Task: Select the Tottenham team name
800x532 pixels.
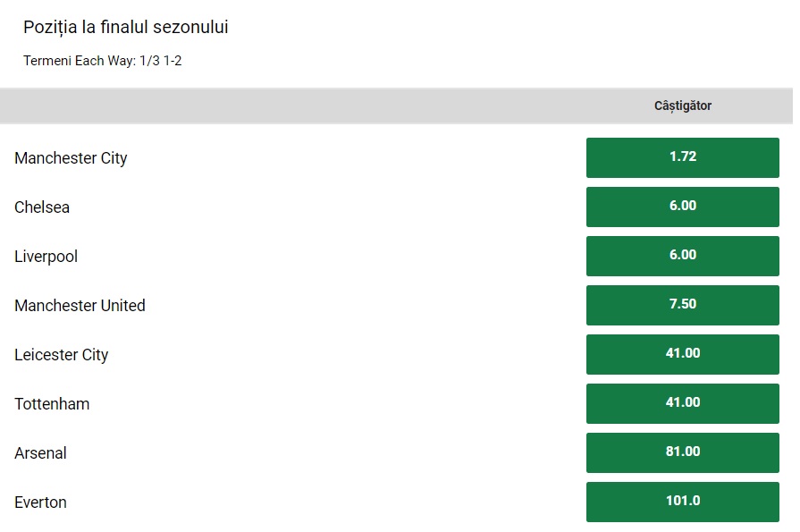Action: tap(52, 404)
